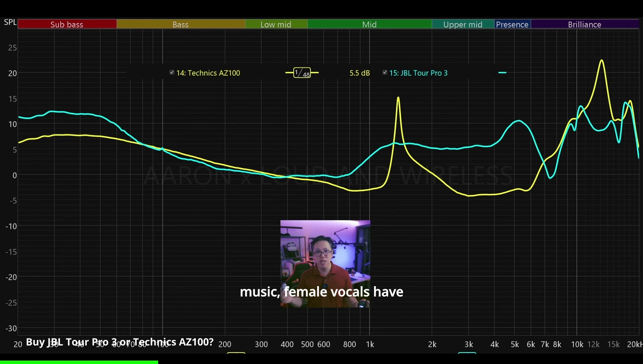The image size is (643, 364).
Task: Seek using the green video progress bar
Action: pyautogui.click(x=79, y=362)
